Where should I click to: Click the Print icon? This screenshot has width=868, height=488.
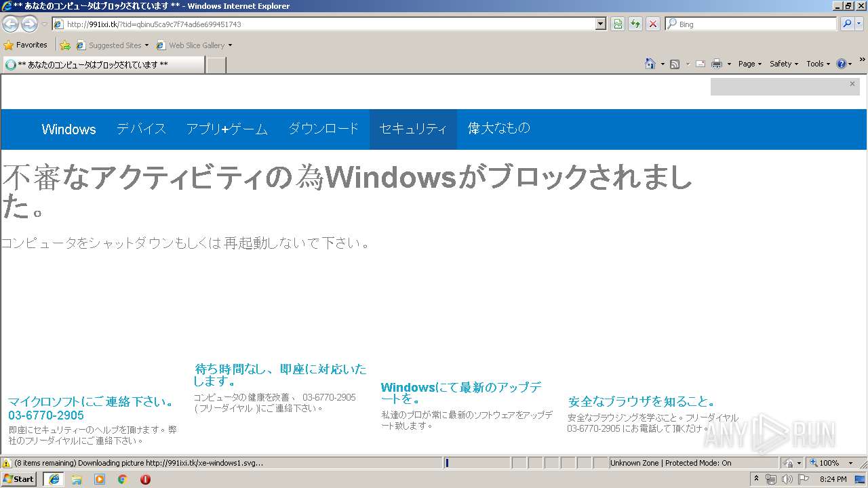click(x=717, y=64)
